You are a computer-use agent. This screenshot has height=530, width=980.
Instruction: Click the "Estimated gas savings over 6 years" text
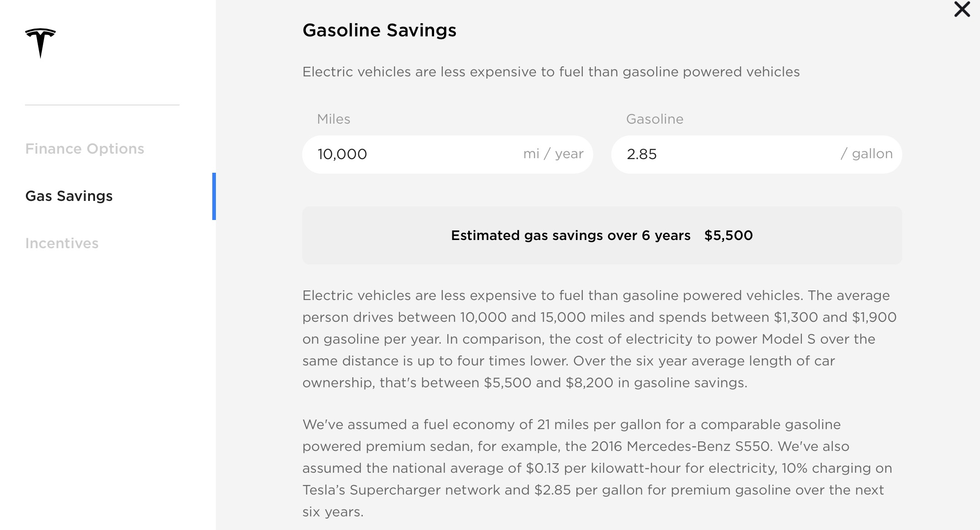pos(570,235)
